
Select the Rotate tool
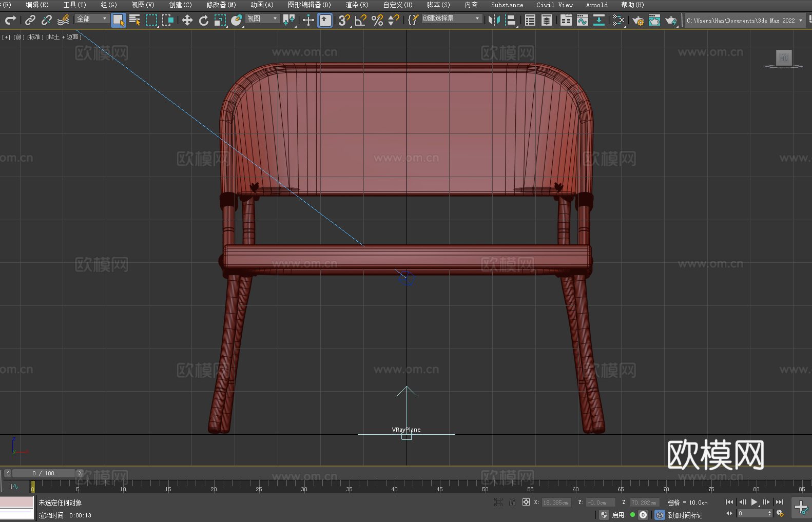(204, 20)
